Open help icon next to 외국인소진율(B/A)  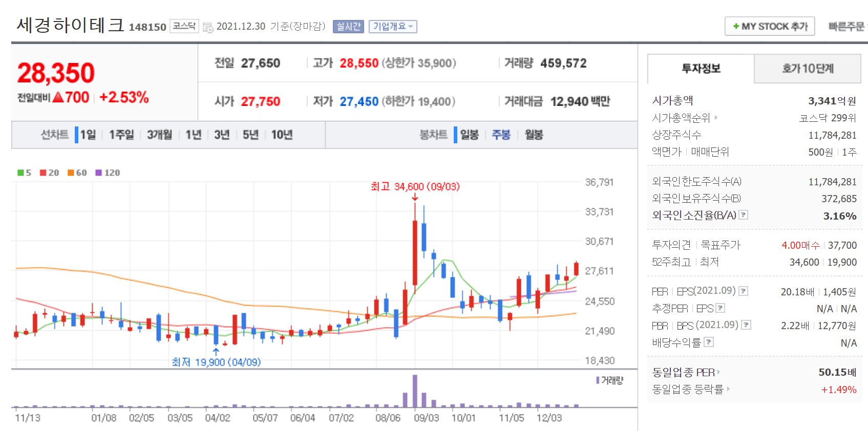coord(744,215)
